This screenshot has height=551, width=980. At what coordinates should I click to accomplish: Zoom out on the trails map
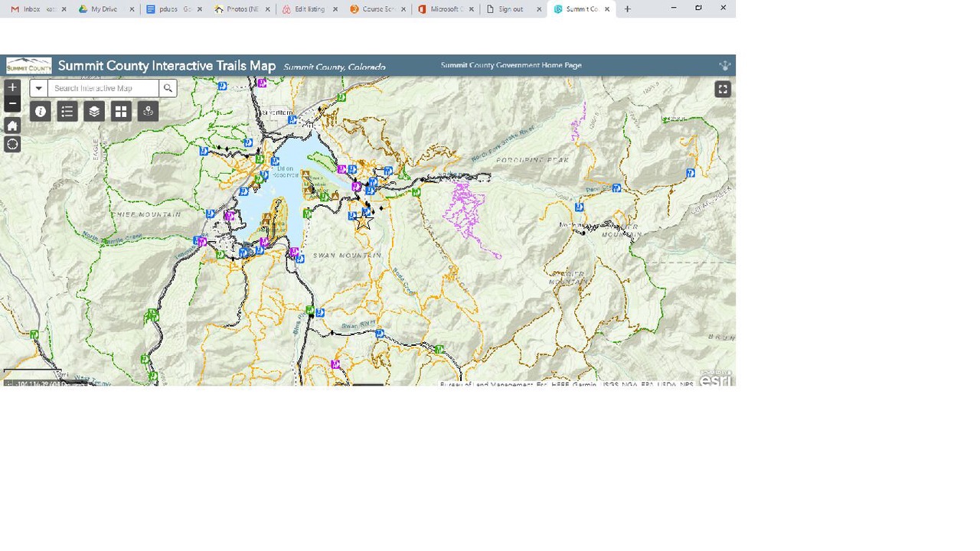pyautogui.click(x=12, y=103)
